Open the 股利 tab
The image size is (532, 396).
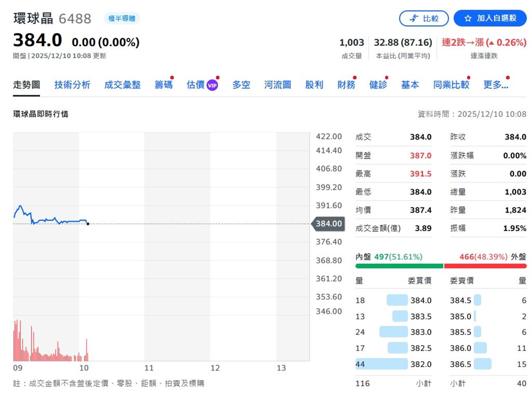tap(314, 84)
